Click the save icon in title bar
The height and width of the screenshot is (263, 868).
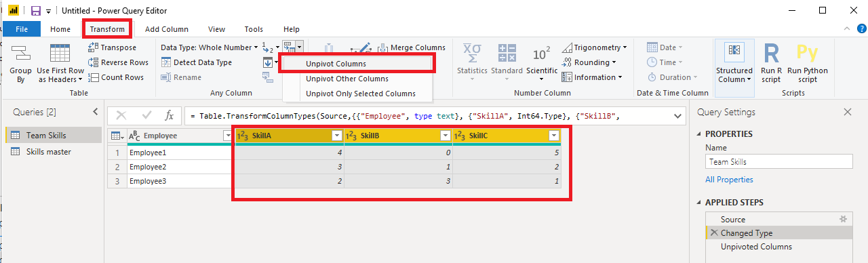(x=36, y=11)
